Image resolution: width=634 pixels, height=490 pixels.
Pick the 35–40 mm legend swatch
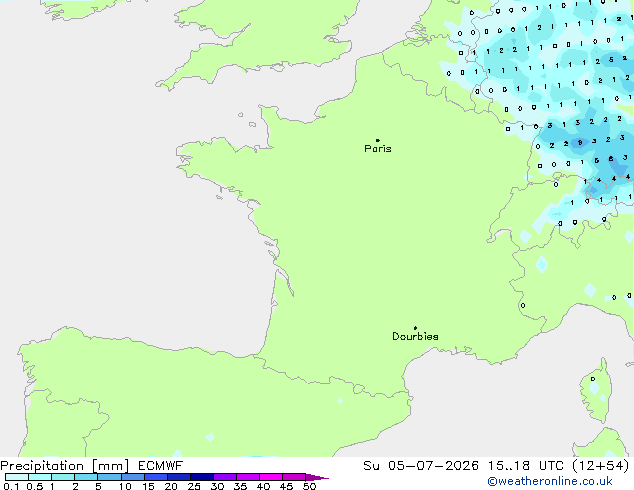tap(248, 477)
